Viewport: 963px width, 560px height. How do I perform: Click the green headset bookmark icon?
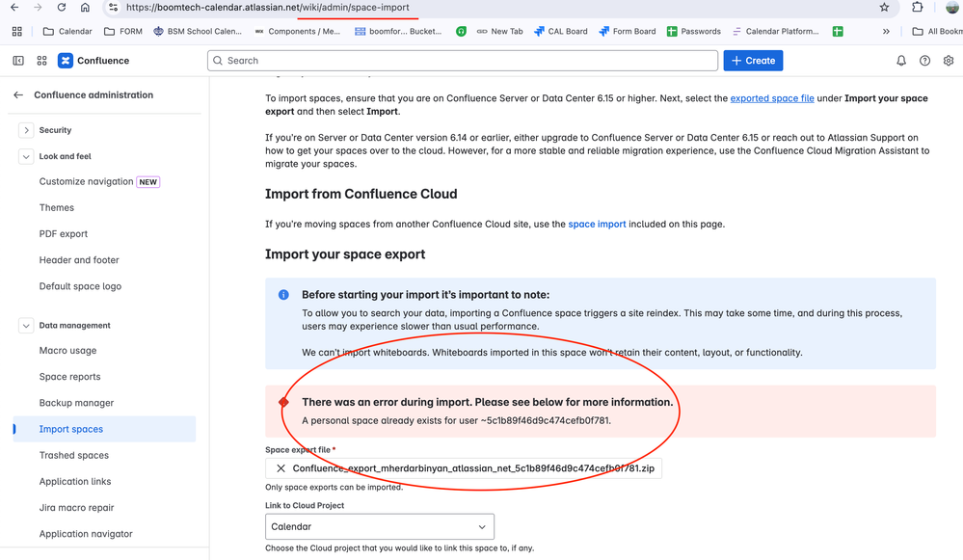click(x=461, y=31)
